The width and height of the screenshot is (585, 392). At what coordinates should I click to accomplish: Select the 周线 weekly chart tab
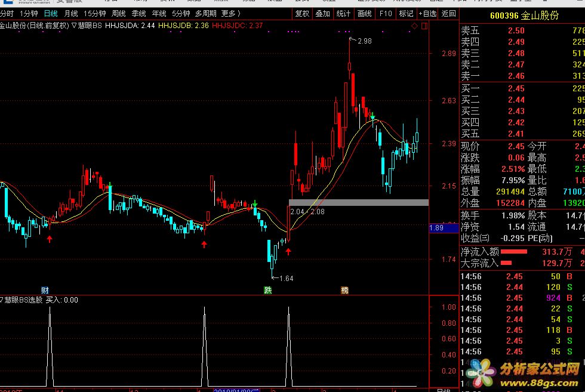click(x=119, y=14)
